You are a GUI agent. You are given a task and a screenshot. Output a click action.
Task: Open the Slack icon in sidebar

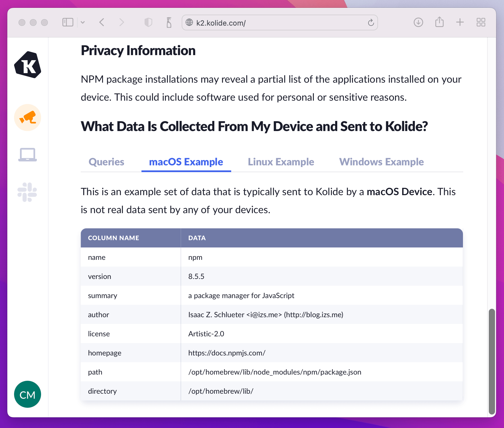tap(27, 192)
